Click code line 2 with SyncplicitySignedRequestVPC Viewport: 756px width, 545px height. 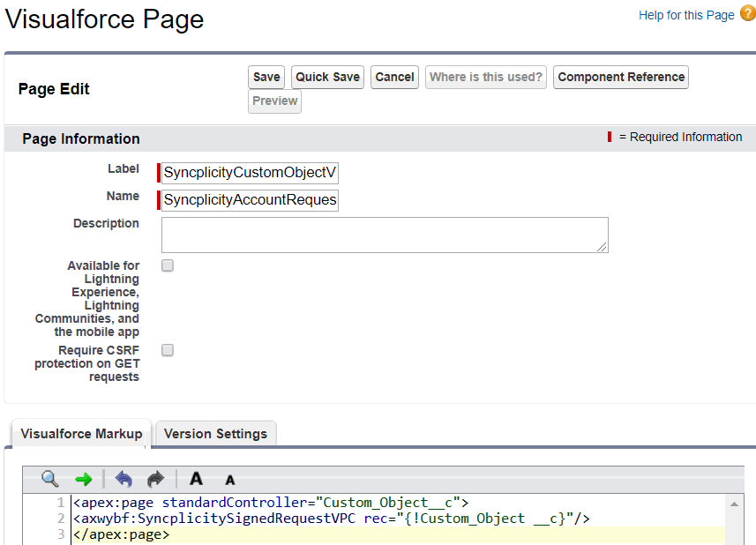coord(331,519)
